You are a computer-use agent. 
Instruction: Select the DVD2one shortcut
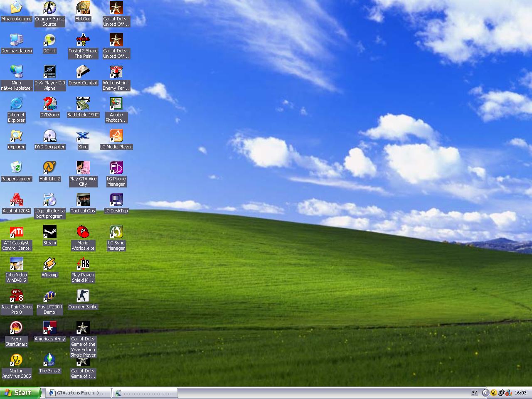point(49,103)
